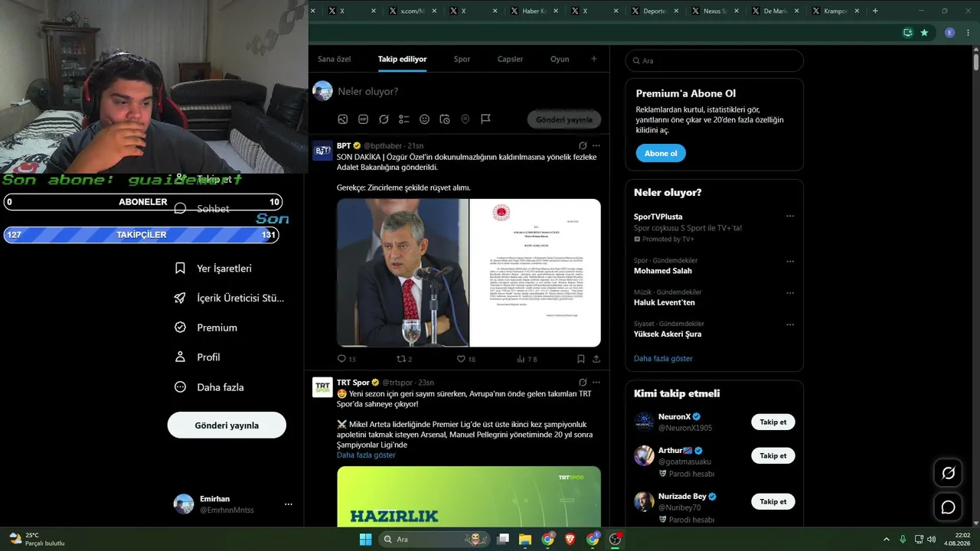The height and width of the screenshot is (551, 980).
Task: Bookmark the BPT post
Action: pos(581,359)
